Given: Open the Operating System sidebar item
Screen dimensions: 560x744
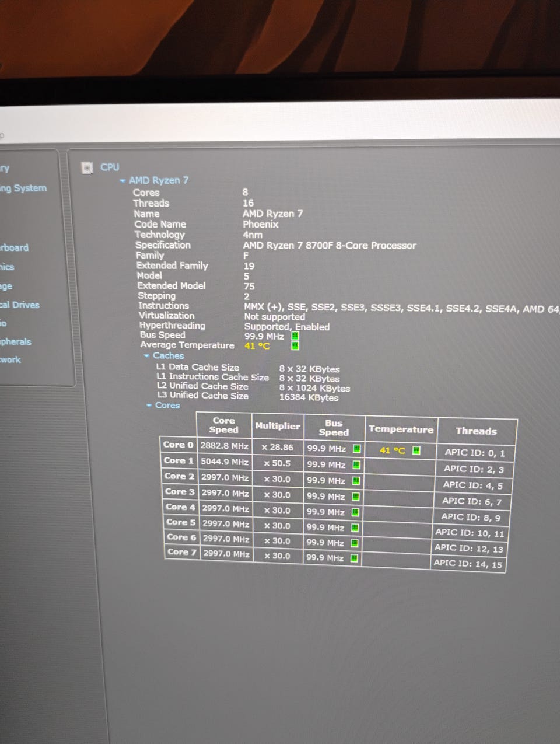Looking at the screenshot, I should (x=23, y=188).
